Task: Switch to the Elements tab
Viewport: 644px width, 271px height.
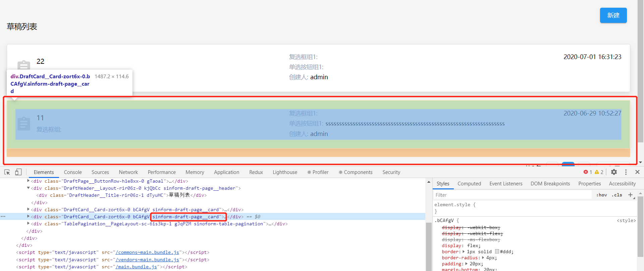Action: pyautogui.click(x=44, y=172)
